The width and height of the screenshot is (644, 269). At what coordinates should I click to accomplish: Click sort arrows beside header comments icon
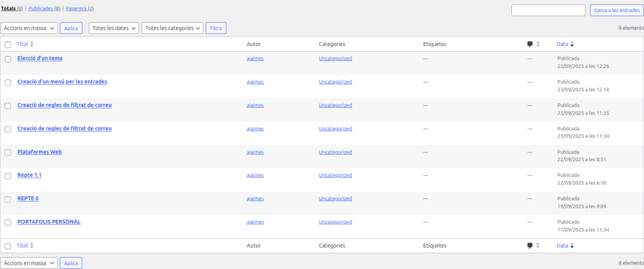538,44
